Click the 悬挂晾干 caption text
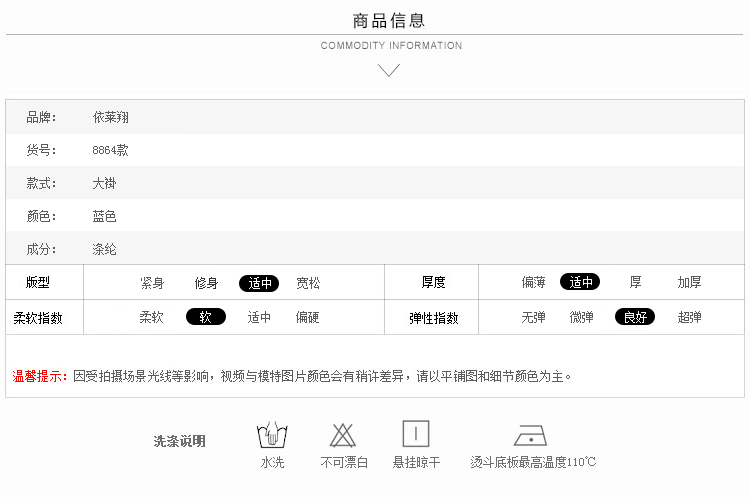Image resolution: width=750 pixels, height=497 pixels. 416,462
